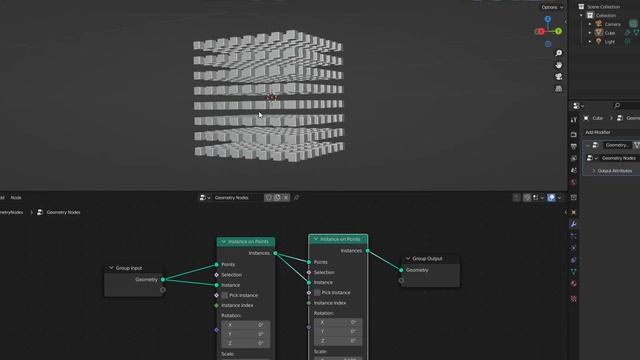Expand the Light item in outliner
Viewport: 640px width, 360px height.
pos(589,42)
